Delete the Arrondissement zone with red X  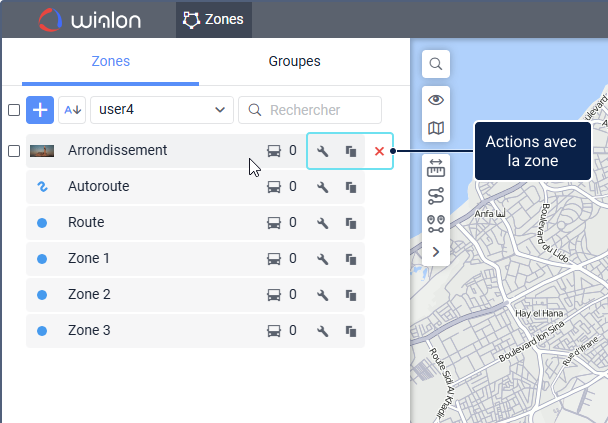pos(379,151)
